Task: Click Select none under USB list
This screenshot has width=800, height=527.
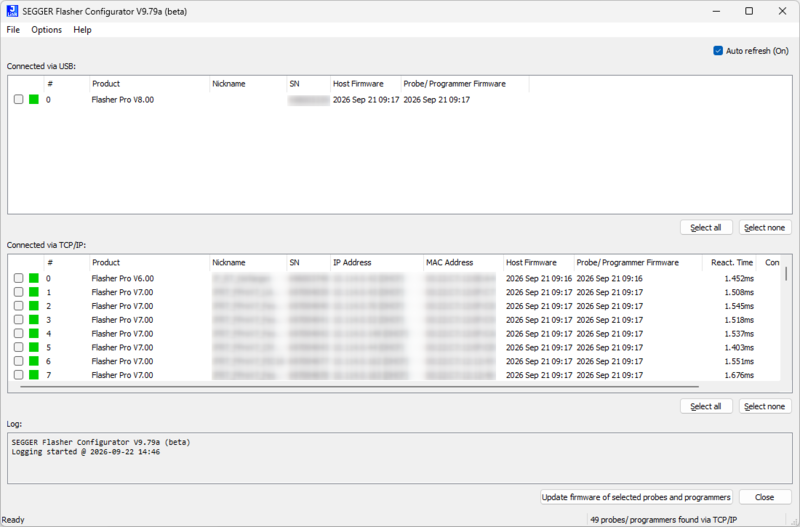Action: coord(765,228)
